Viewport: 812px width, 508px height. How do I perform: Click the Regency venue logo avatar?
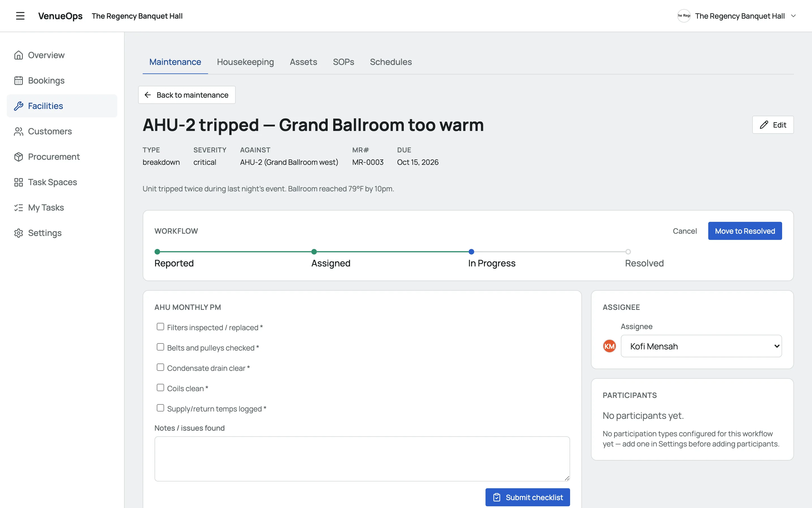pyautogui.click(x=684, y=16)
